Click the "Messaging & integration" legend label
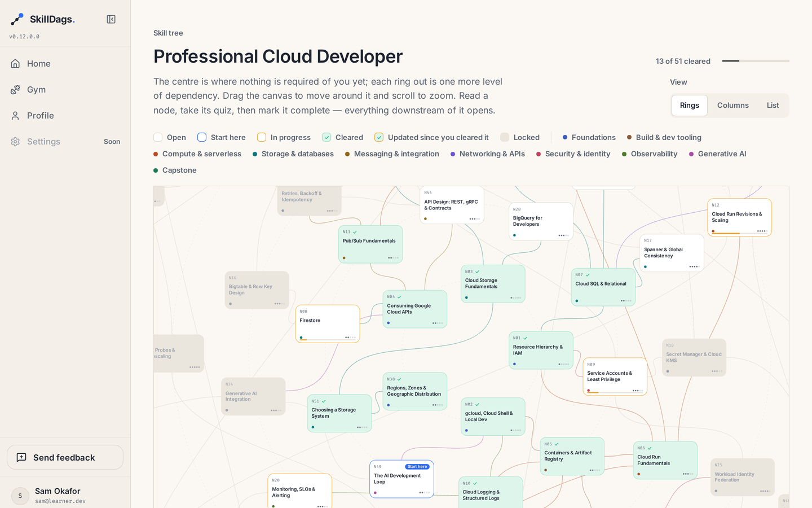This screenshot has width=812, height=508. pos(396,154)
